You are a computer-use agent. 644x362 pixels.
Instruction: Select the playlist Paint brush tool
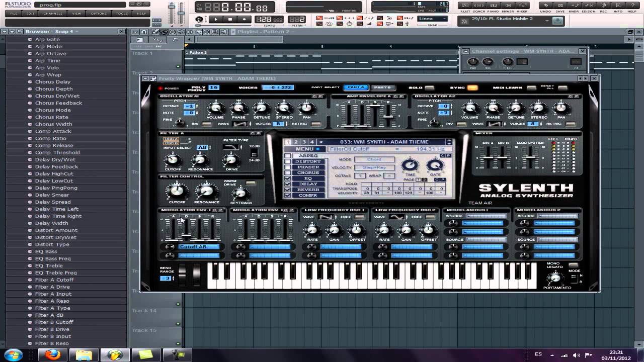click(x=164, y=32)
